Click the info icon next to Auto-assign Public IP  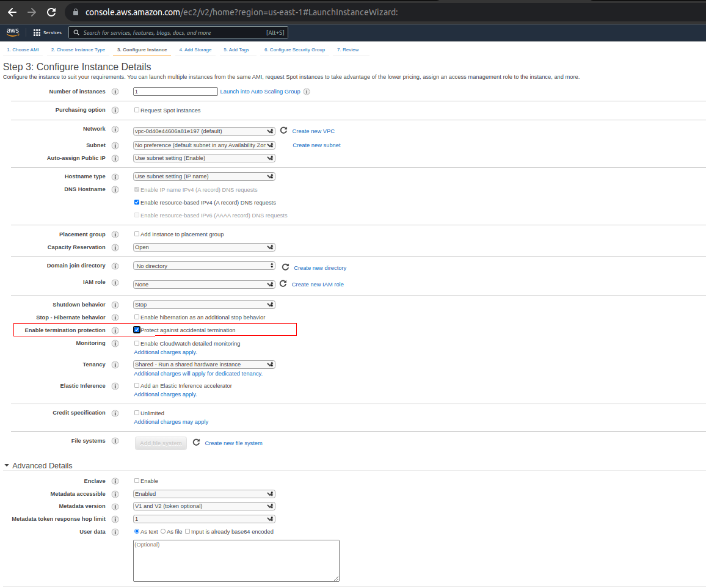(115, 159)
